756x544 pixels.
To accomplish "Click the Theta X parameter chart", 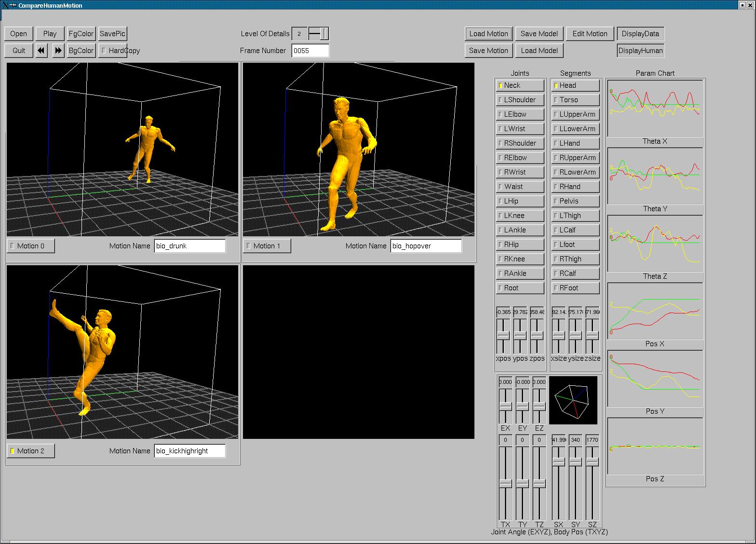I will (x=655, y=109).
